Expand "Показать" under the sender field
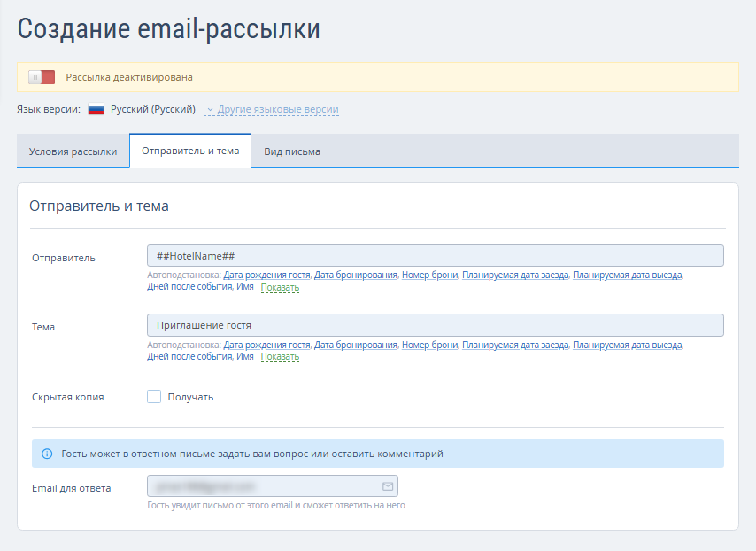 281,287
